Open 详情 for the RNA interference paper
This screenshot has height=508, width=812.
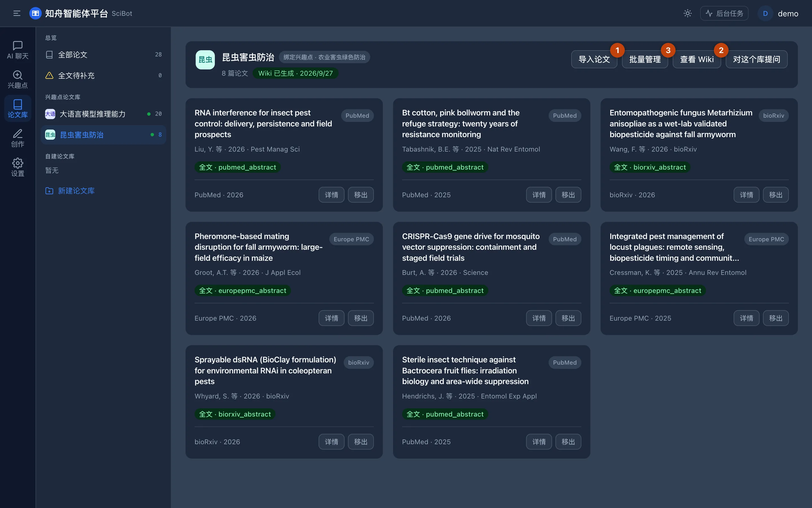(x=331, y=195)
